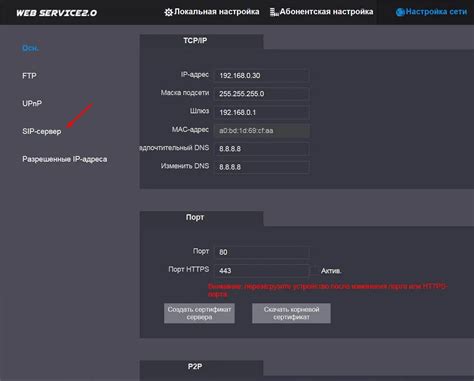Click the red reboot warning text

click(x=328, y=290)
